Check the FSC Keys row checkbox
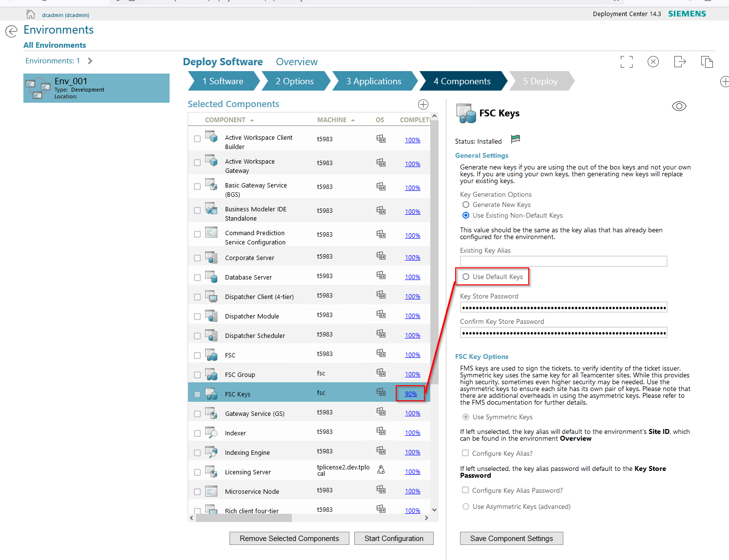729x560 pixels. click(x=197, y=394)
